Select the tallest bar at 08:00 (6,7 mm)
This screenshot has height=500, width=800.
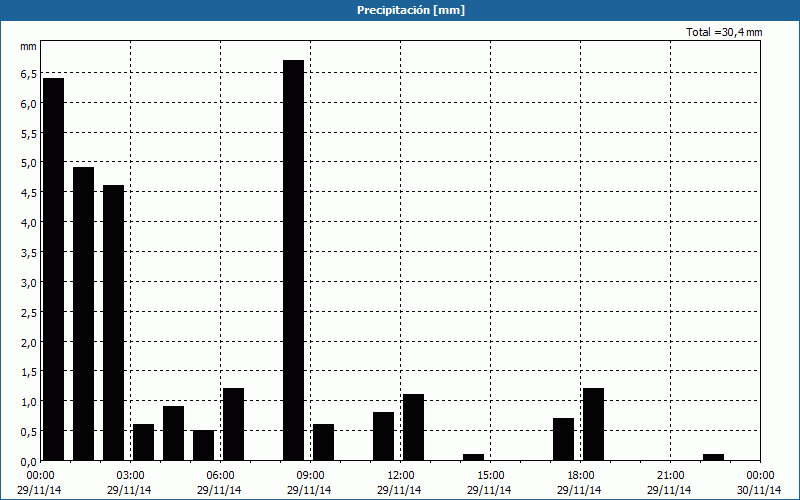(x=293, y=260)
